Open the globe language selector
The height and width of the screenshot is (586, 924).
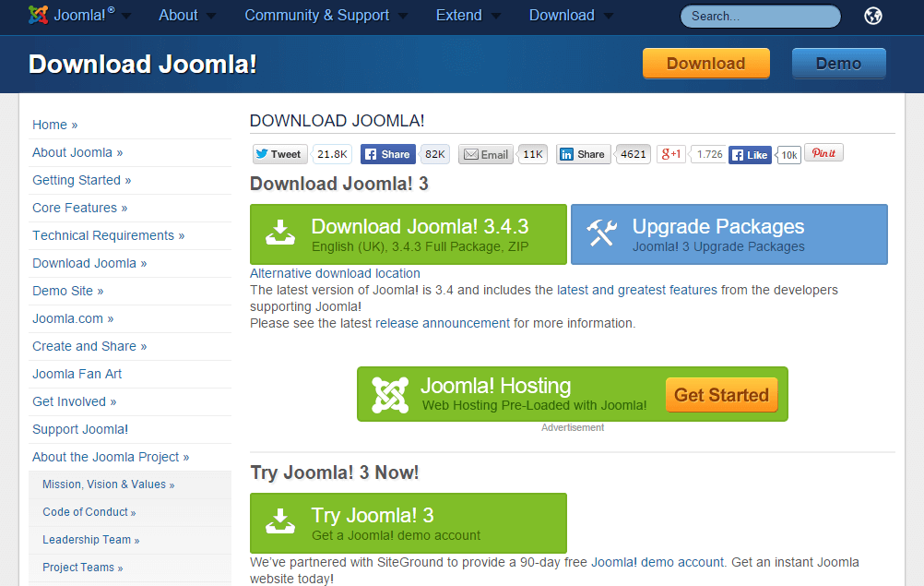[x=872, y=16]
